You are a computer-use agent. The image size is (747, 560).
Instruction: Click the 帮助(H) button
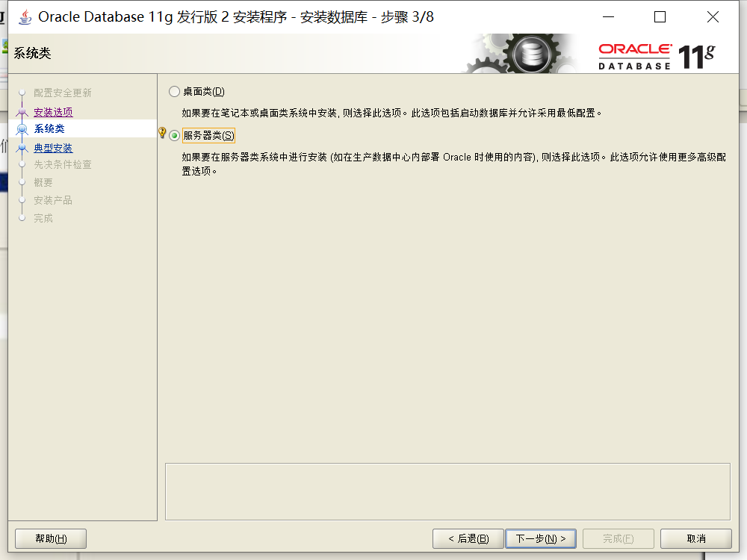point(51,538)
